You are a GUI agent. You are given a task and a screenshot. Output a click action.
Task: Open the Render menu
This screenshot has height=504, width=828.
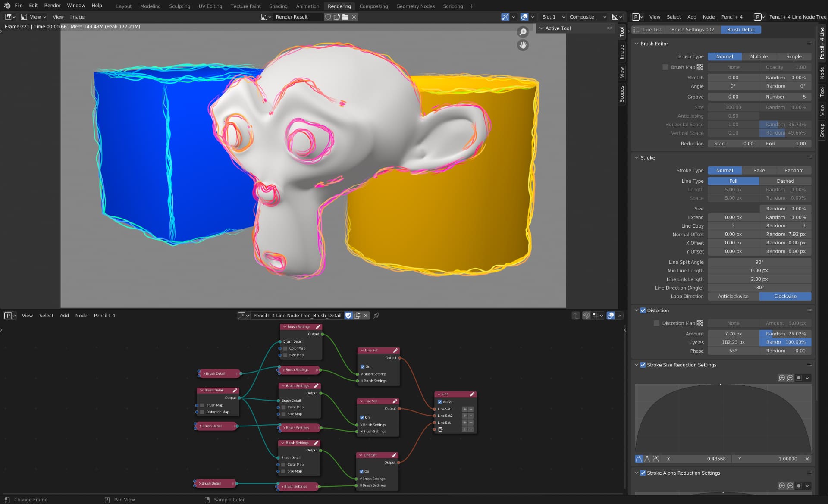(52, 6)
